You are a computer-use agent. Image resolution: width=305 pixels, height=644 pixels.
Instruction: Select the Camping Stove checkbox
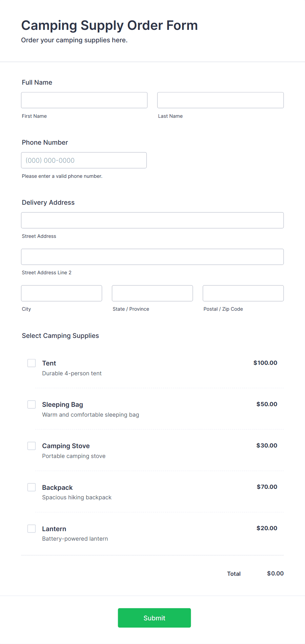[x=31, y=446]
